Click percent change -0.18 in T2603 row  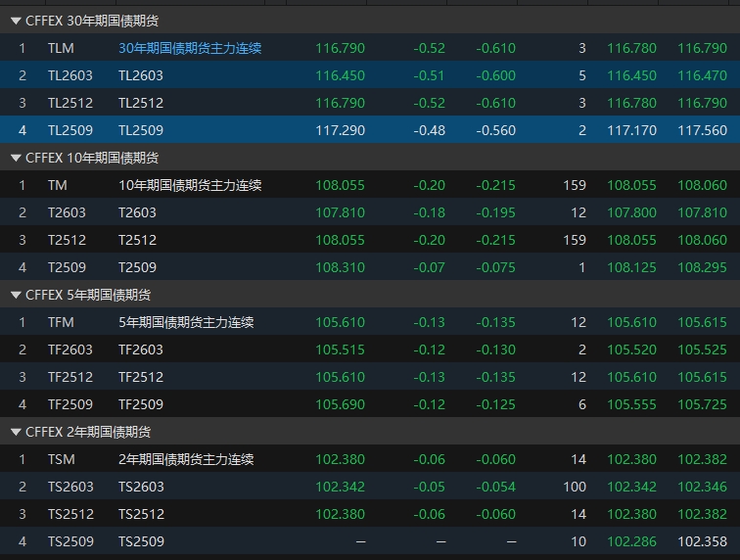[429, 212]
